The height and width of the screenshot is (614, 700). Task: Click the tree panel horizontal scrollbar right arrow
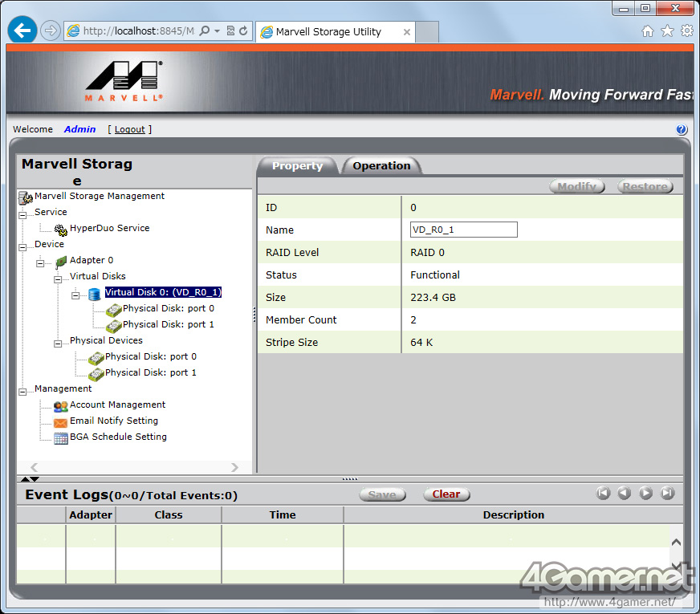[234, 467]
